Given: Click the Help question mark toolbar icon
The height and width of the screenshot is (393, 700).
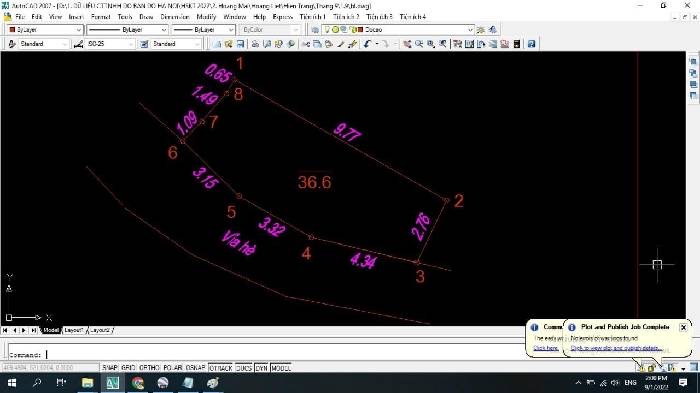Looking at the screenshot, I should [x=531, y=44].
